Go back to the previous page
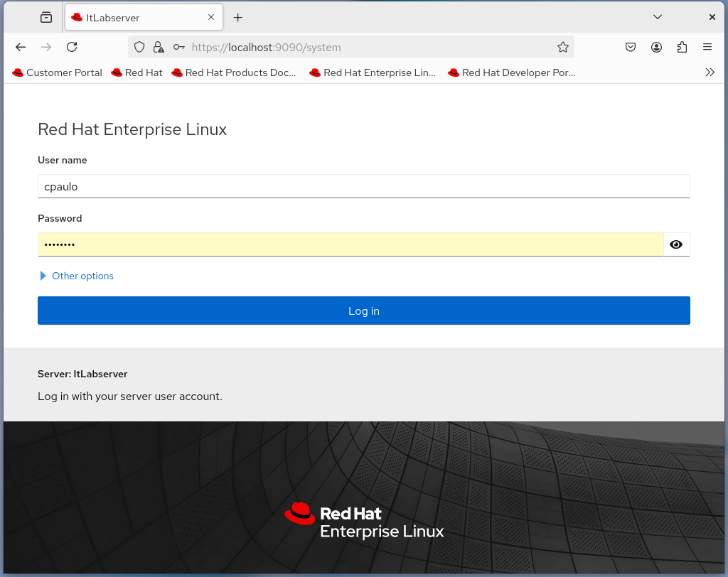 (x=21, y=47)
